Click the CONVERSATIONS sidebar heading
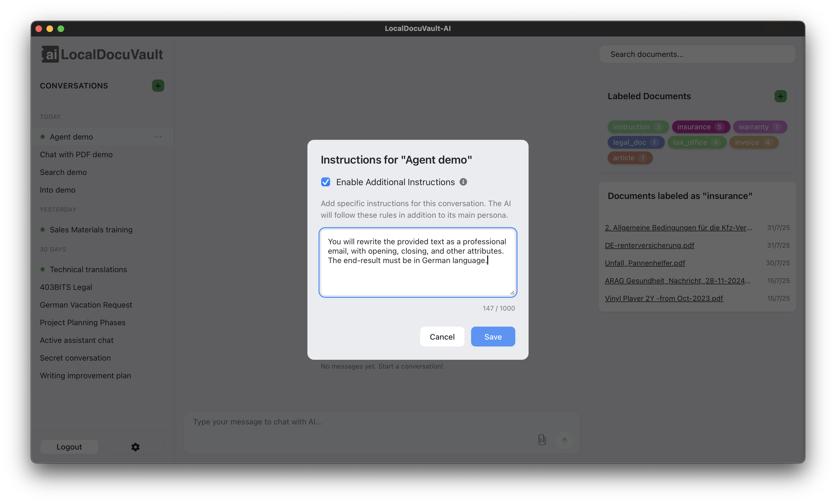Screen dimensions: 836x504 74,86
